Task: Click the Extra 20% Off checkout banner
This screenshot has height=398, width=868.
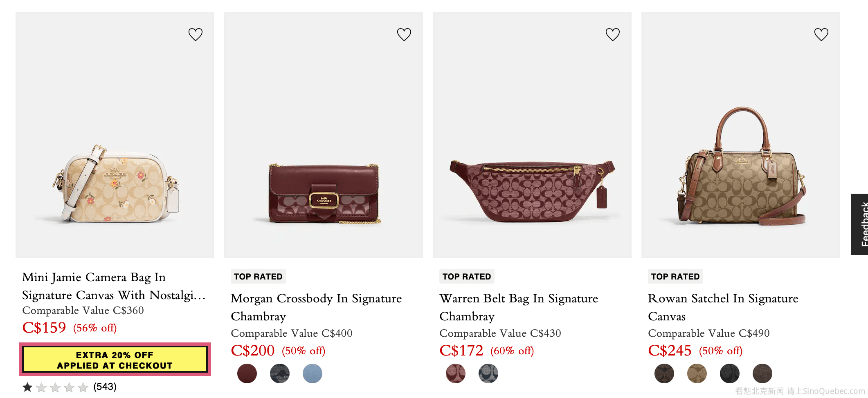Action: [115, 360]
